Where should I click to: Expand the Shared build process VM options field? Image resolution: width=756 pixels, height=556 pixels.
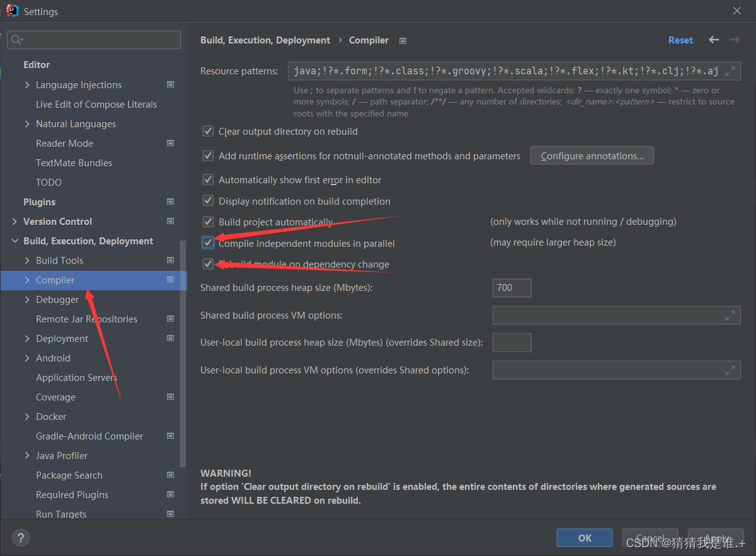pos(730,315)
